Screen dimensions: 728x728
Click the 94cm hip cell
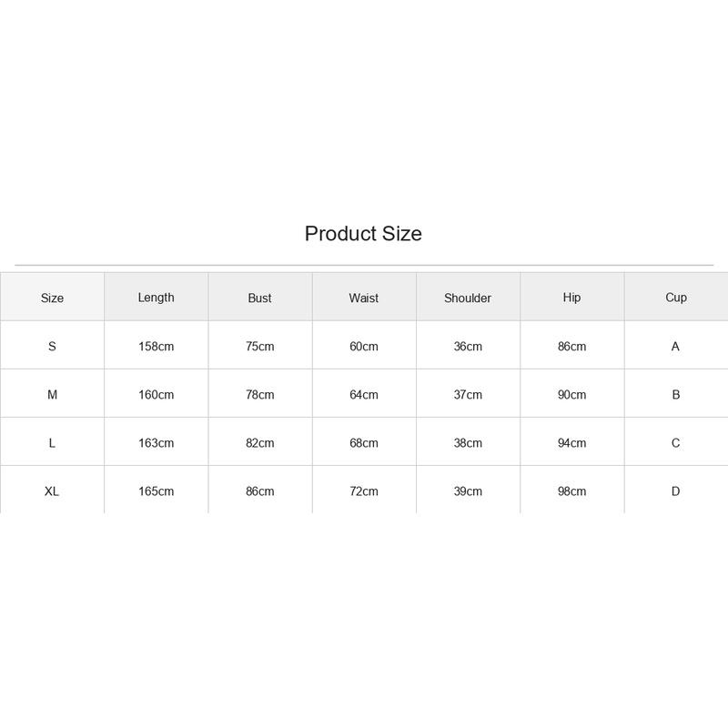pos(571,442)
